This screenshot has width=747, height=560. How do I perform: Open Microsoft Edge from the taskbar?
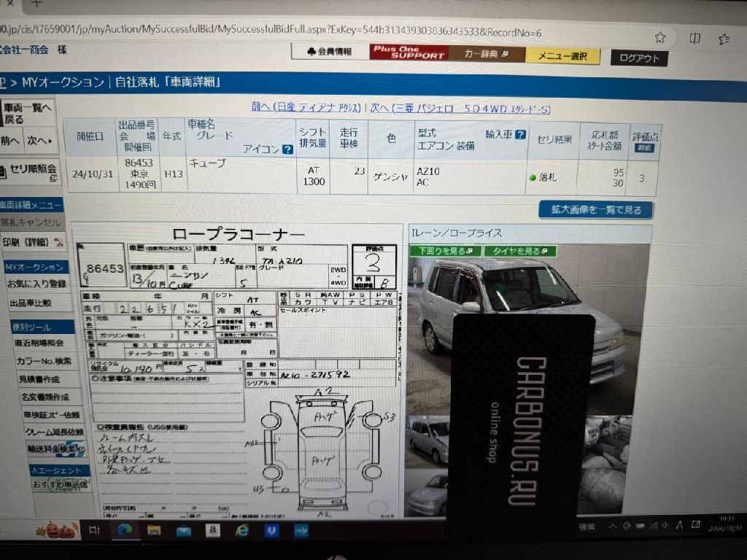tap(125, 529)
